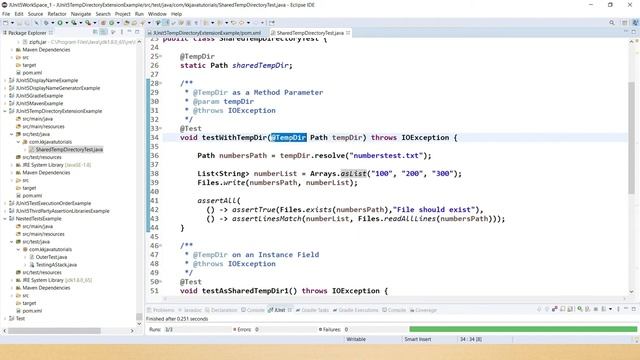Click Rerun Test icon in JUnit view
This screenshot has height=360, width=640.
click(x=580, y=309)
